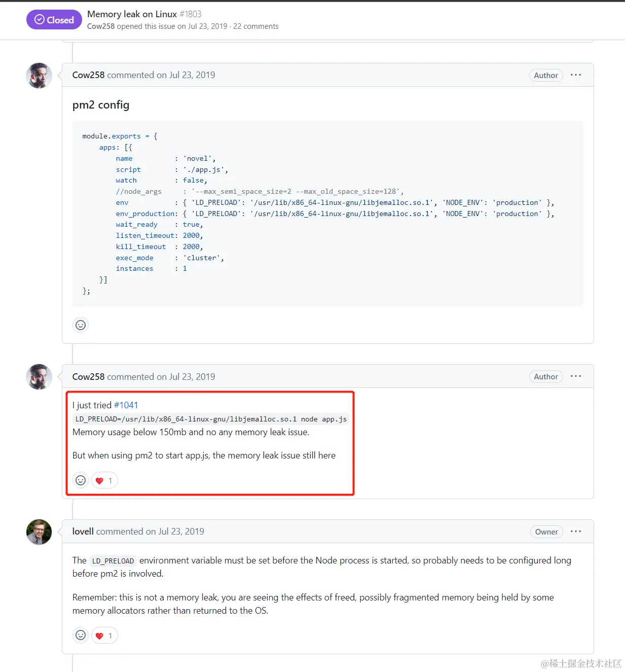Image resolution: width=625 pixels, height=672 pixels.
Task: Click issue number #1803 in header
Action: [x=191, y=14]
